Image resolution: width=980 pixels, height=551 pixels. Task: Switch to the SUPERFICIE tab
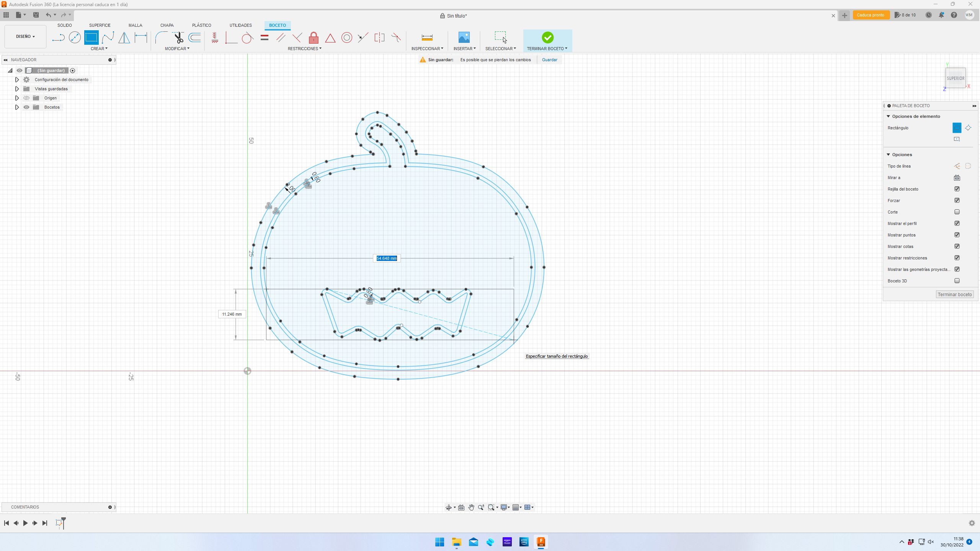click(x=100, y=25)
